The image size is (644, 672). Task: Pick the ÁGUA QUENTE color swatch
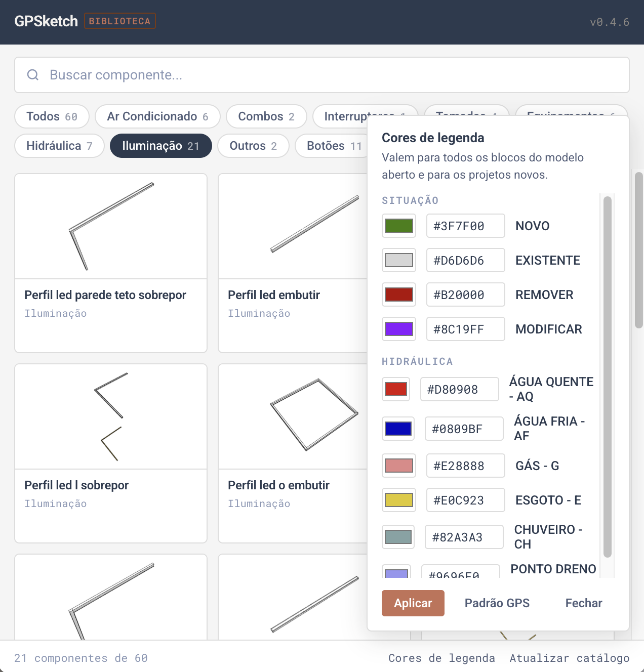pyautogui.click(x=396, y=389)
